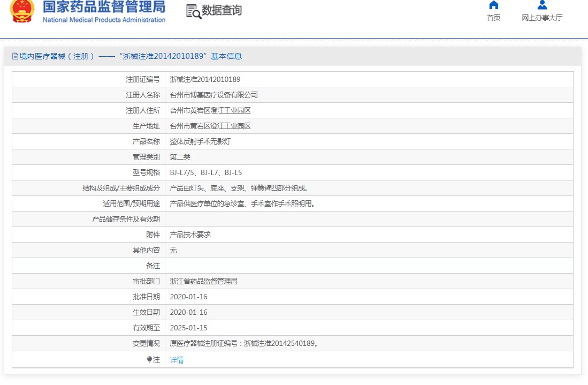Select product name 整体反射手术无影灯
The image size is (588, 385).
(200, 141)
